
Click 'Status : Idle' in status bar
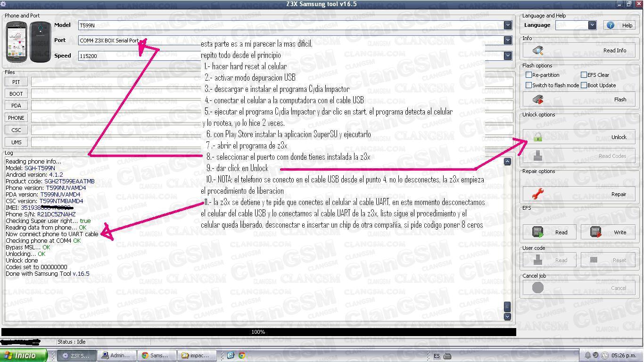(x=72, y=342)
